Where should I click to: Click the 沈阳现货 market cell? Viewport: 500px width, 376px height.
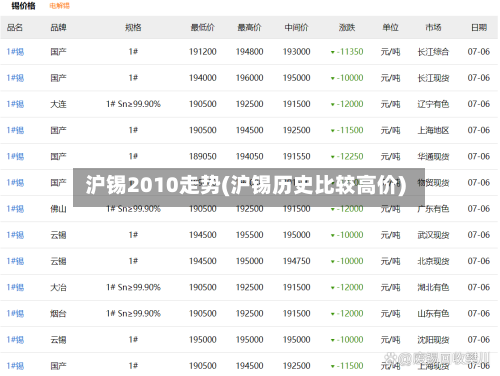[433, 340]
